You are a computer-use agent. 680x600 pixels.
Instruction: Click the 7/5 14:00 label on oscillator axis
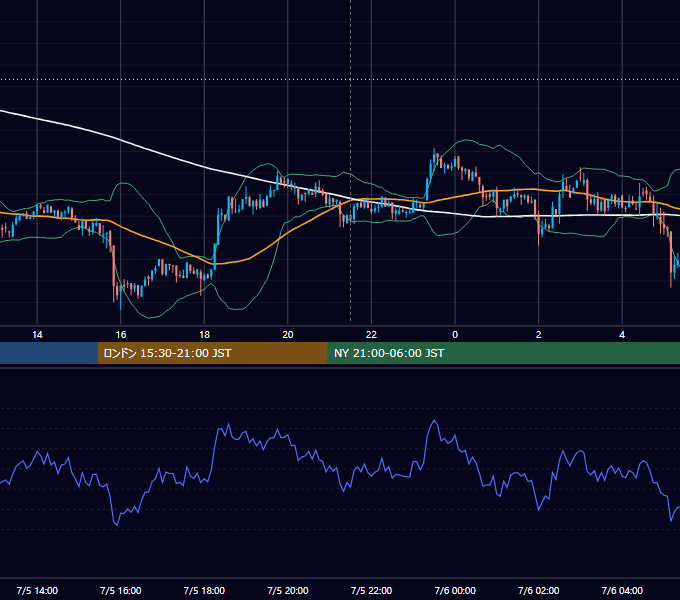pyautogui.click(x=37, y=591)
